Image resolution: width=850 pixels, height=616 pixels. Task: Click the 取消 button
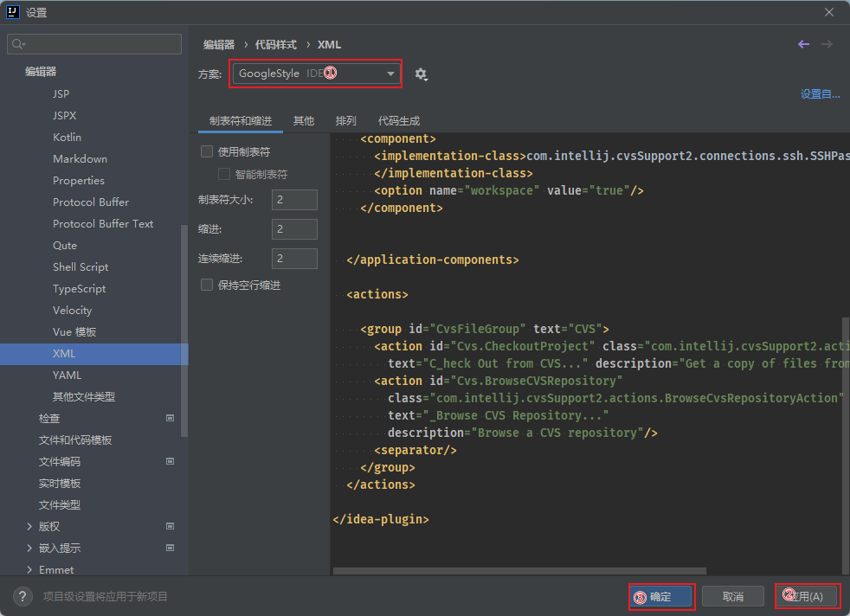(733, 596)
